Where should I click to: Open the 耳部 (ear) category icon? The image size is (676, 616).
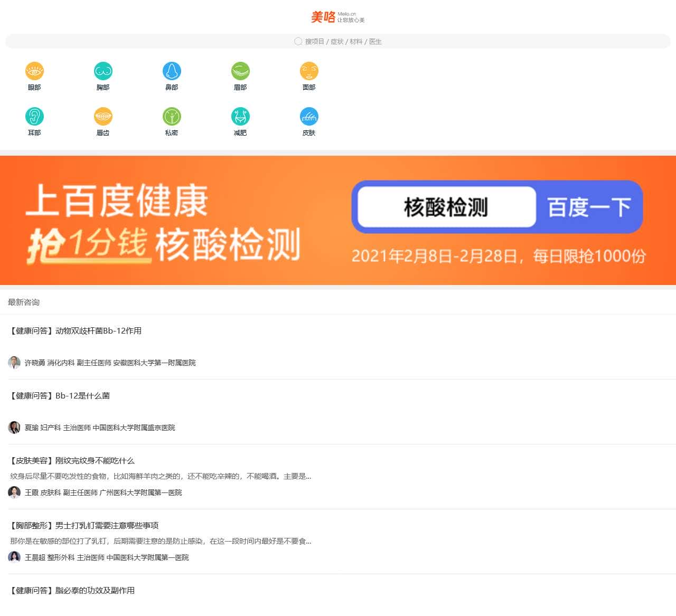(x=34, y=116)
